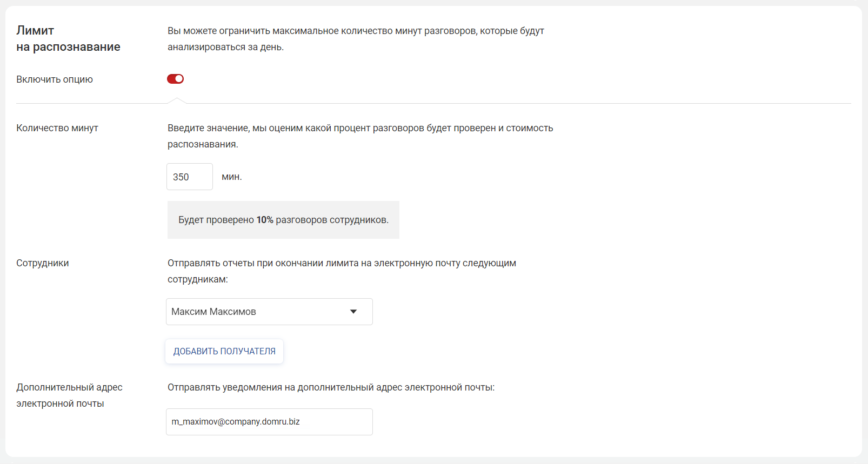Click the "Отправлять уведомления на дополнительный адрес" text

coord(331,387)
